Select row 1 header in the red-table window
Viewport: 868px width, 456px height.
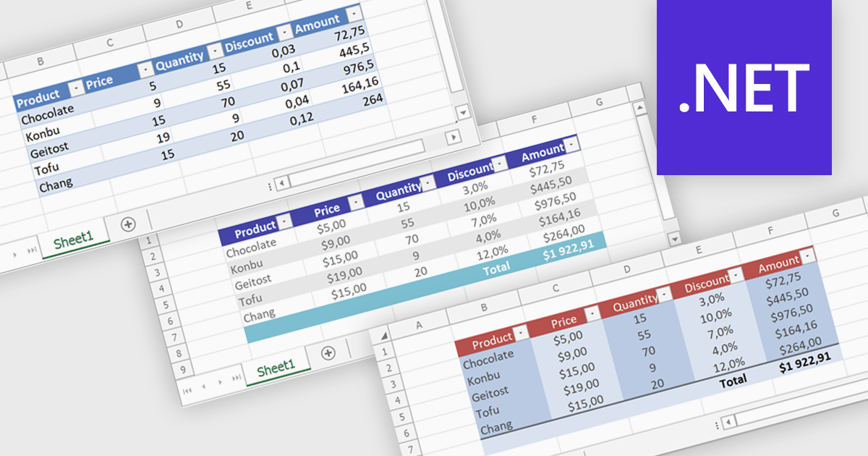point(386,352)
